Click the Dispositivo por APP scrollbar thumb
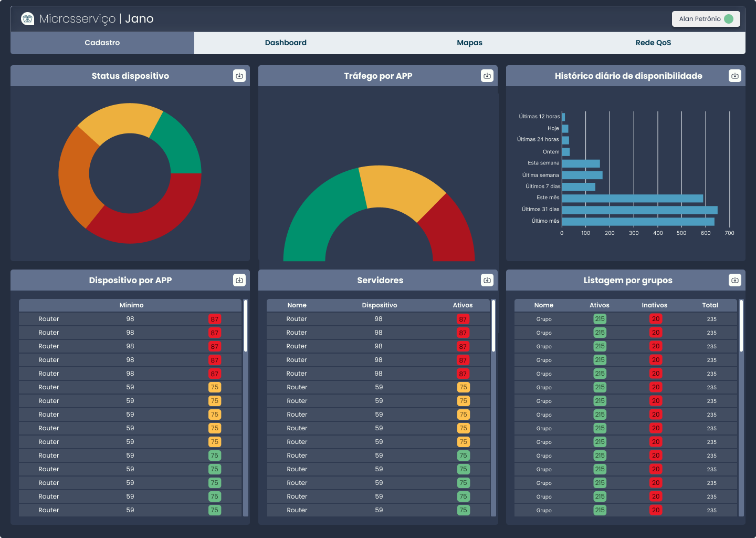 pyautogui.click(x=246, y=326)
